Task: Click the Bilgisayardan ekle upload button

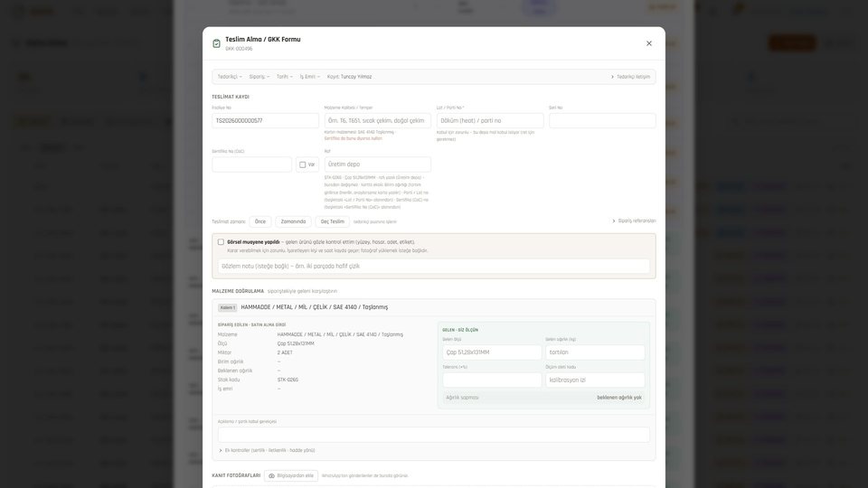Action: pyautogui.click(x=291, y=476)
